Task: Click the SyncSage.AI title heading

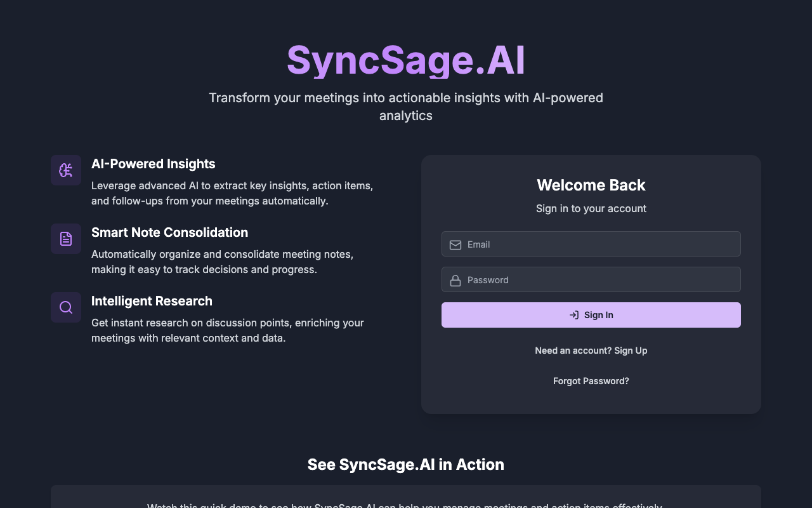Action: pos(406,60)
